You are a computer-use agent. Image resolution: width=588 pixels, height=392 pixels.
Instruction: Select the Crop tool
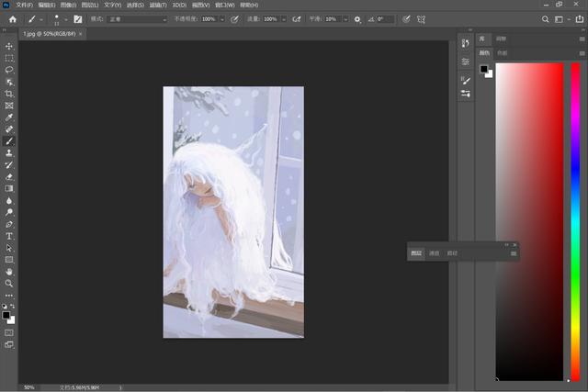tap(9, 94)
